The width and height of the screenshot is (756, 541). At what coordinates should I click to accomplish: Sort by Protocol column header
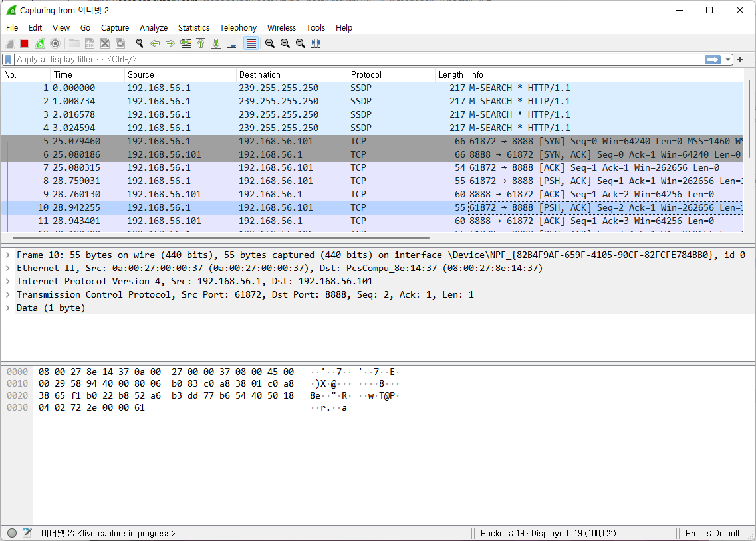(x=391, y=74)
